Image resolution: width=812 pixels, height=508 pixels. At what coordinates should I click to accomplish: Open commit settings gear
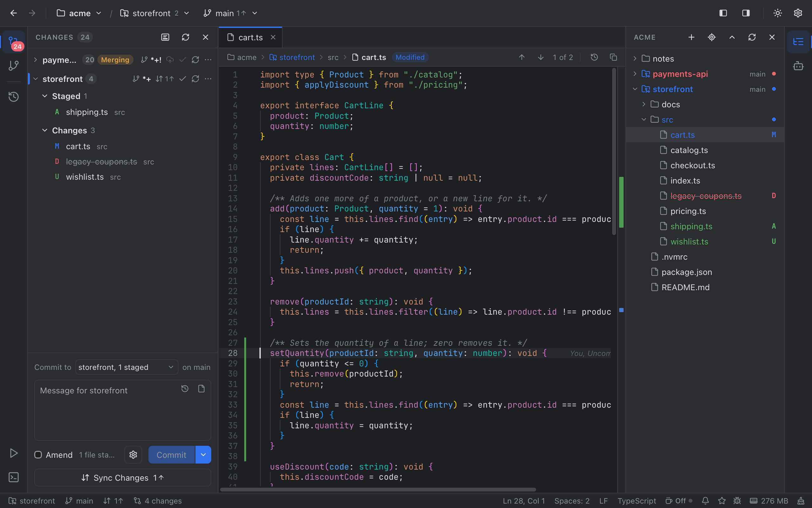tap(133, 455)
